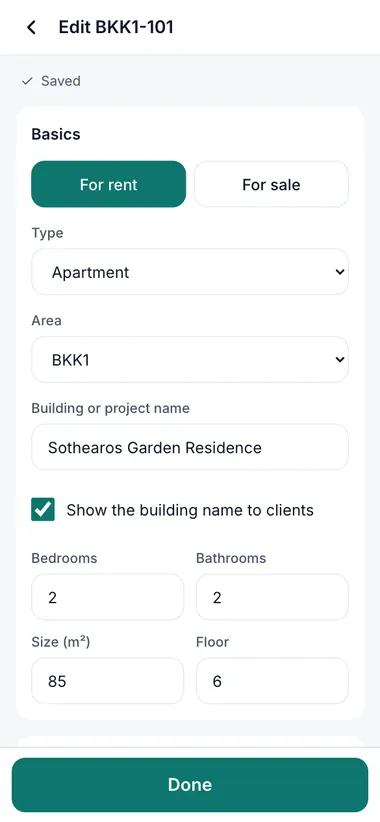Image resolution: width=380 pixels, height=822 pixels.
Task: Click the Saved checkmark icon
Action: [x=27, y=81]
